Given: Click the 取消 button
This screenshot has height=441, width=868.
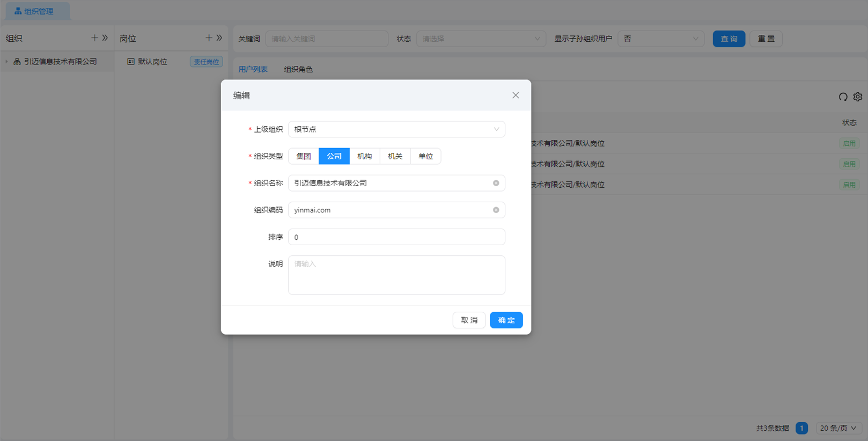Looking at the screenshot, I should tap(469, 320).
